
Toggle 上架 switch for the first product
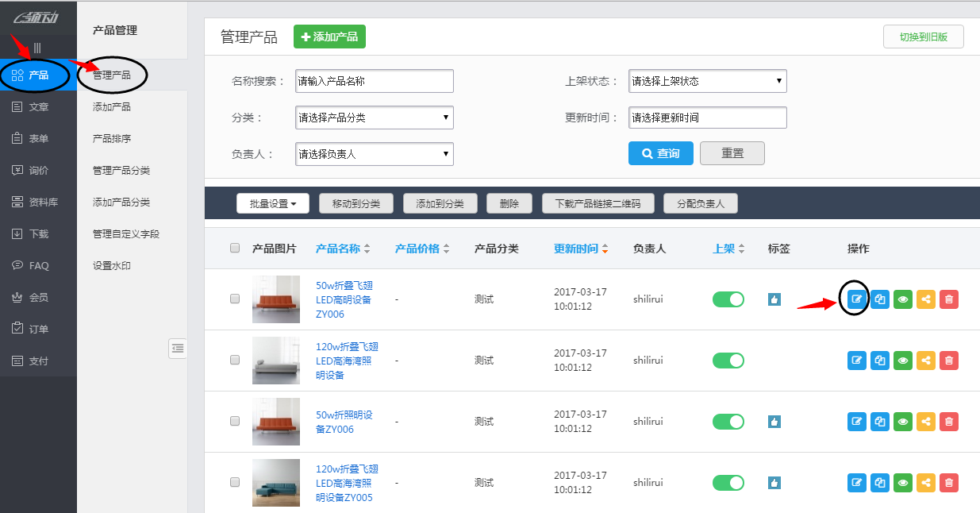(x=728, y=299)
